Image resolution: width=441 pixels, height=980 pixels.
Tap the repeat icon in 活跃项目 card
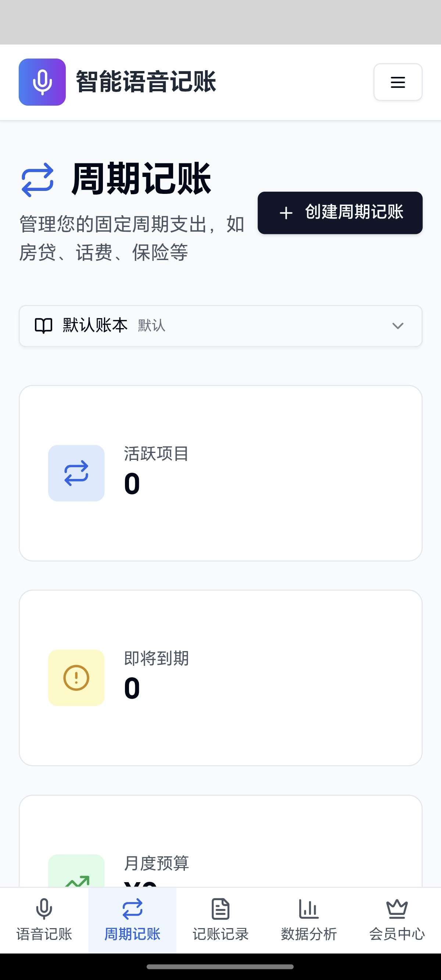click(x=76, y=473)
